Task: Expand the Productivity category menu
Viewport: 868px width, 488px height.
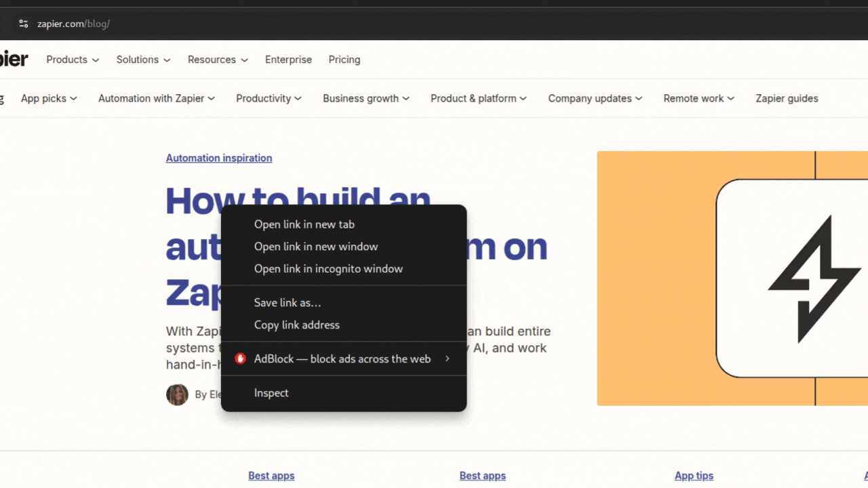Action: [x=269, y=98]
